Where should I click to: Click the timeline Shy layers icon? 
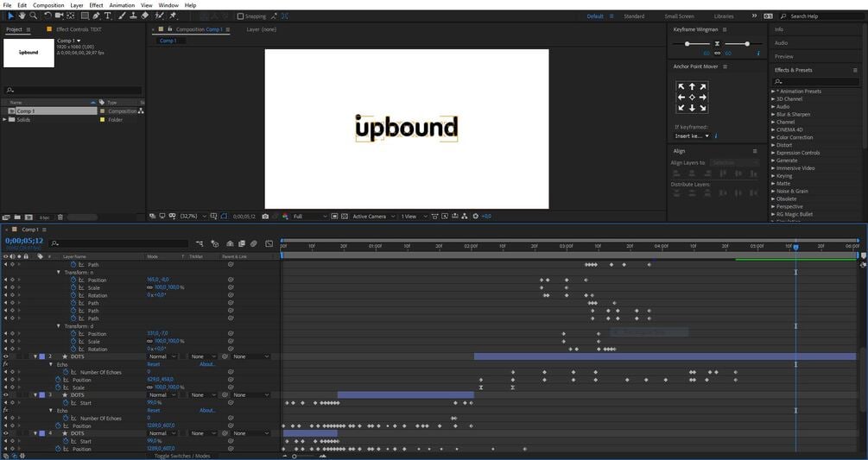coord(230,243)
